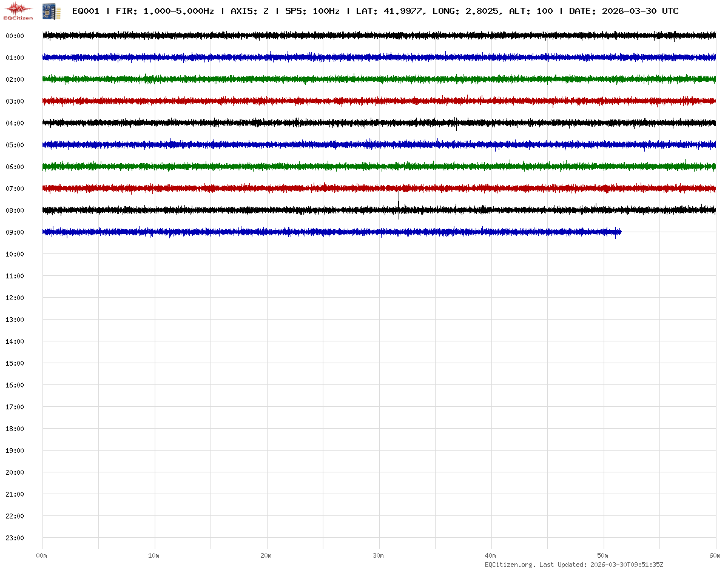Click the 30m mark on the time axis
The height and width of the screenshot is (570, 728).
coord(379,555)
